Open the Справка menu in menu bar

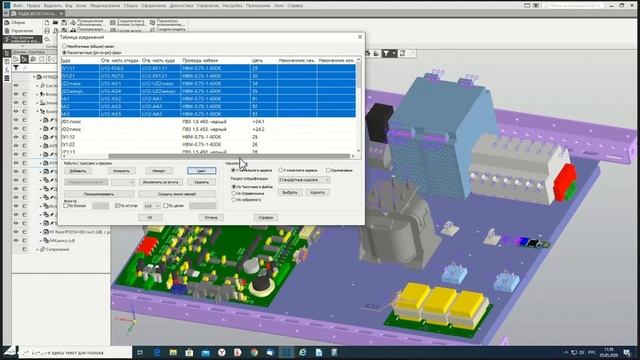pos(295,6)
